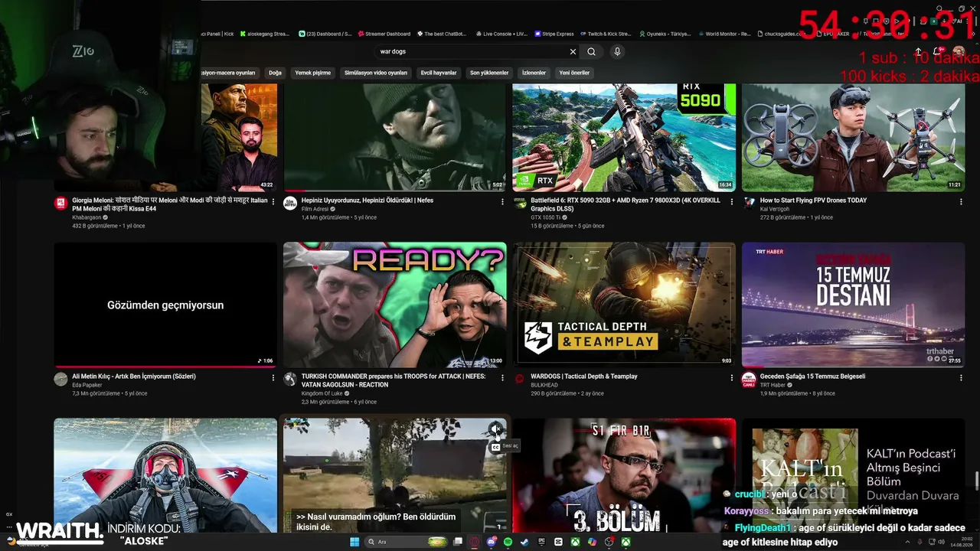Open 'WARDOGS | Tactical Depth & Teamplay' title link
Viewport: 980px width, 551px height.
(x=584, y=377)
